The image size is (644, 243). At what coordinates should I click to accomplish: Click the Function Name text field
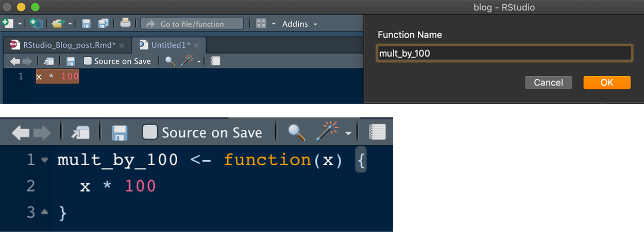tap(504, 53)
